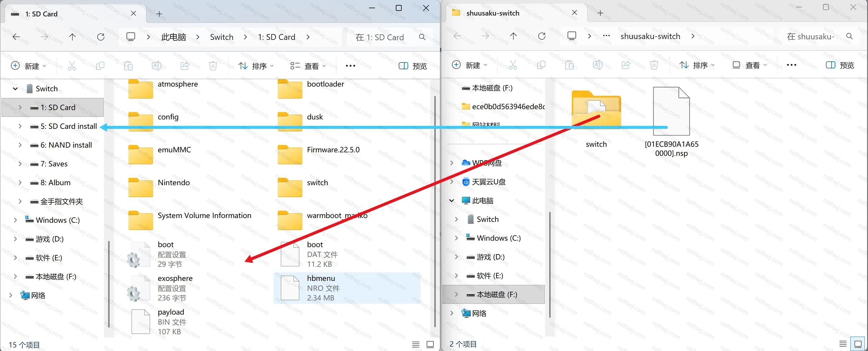Click Cut icon in SD Card window toolbar
This screenshot has height=351, width=868.
72,66
